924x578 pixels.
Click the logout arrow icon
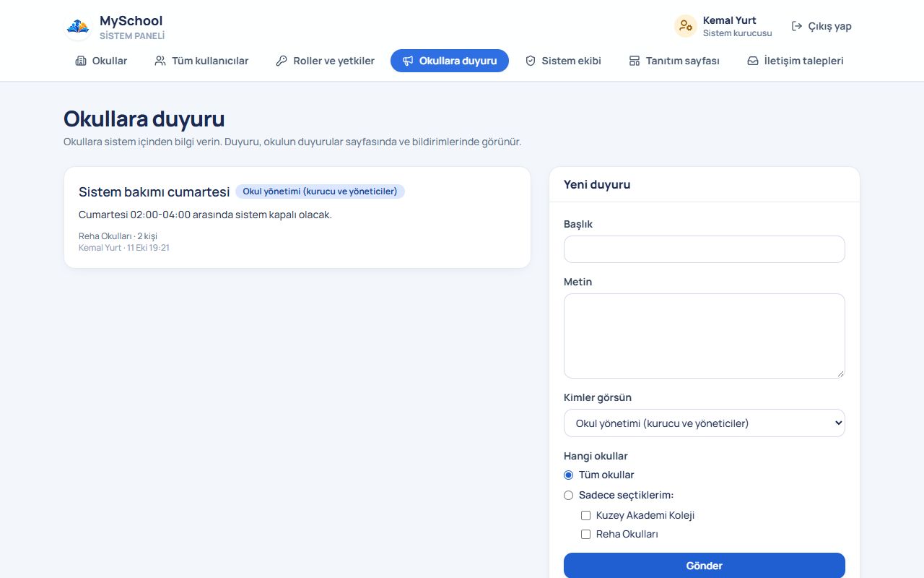point(797,26)
